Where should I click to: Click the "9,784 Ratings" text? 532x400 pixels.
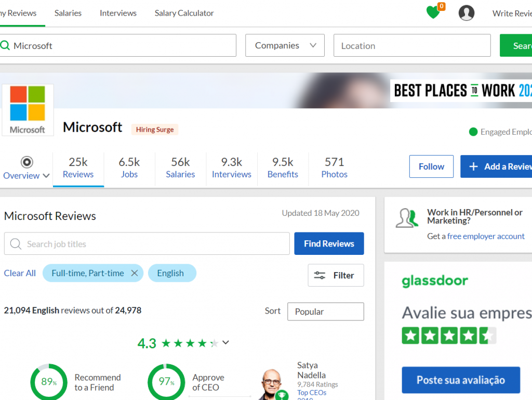(317, 384)
